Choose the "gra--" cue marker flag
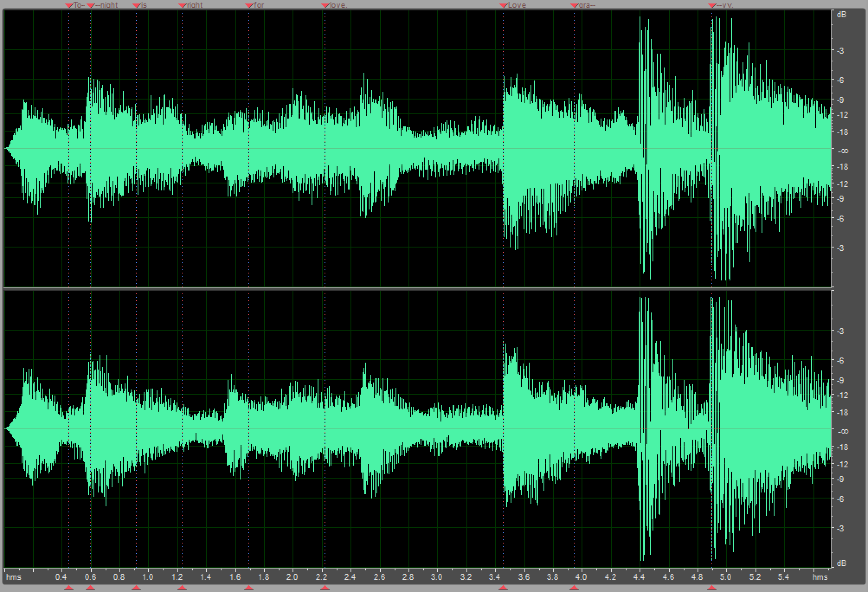Screen dimensions: 868x592 (574, 5)
